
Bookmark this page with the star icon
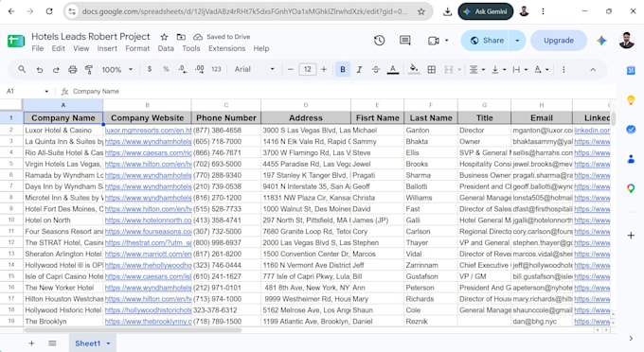(x=421, y=11)
